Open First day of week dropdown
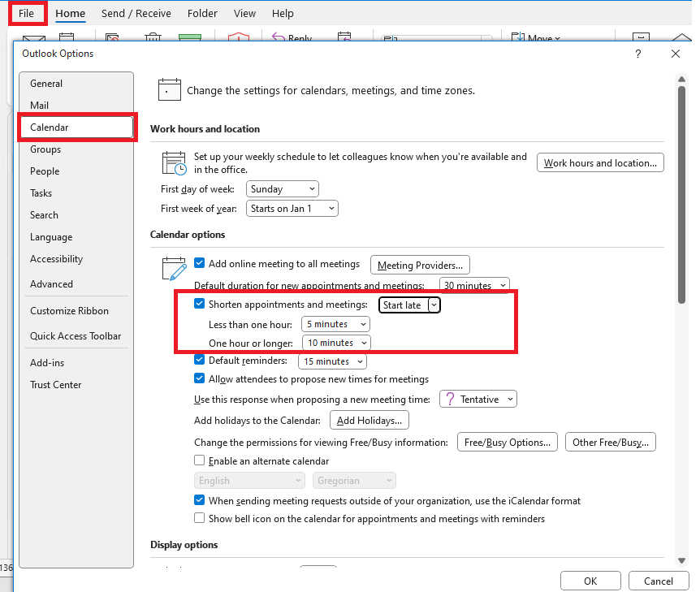Image resolution: width=700 pixels, height=592 pixels. coord(282,189)
